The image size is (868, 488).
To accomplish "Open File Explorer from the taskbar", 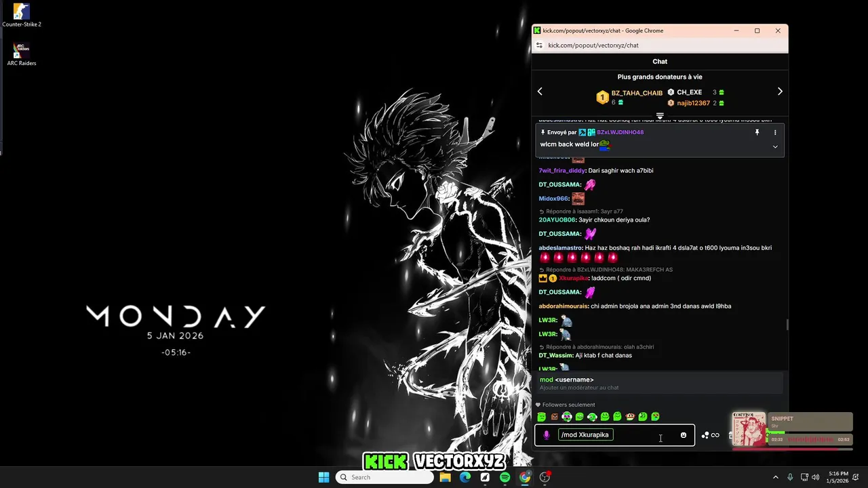I will [445, 477].
